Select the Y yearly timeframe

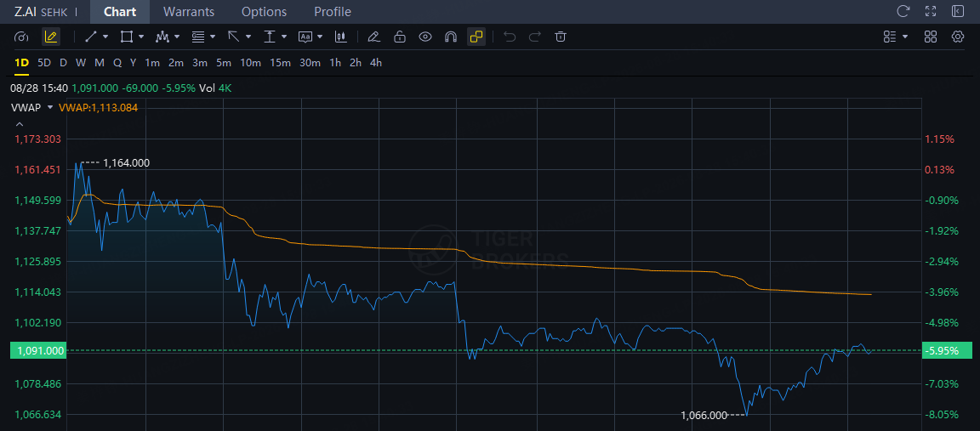(133, 62)
